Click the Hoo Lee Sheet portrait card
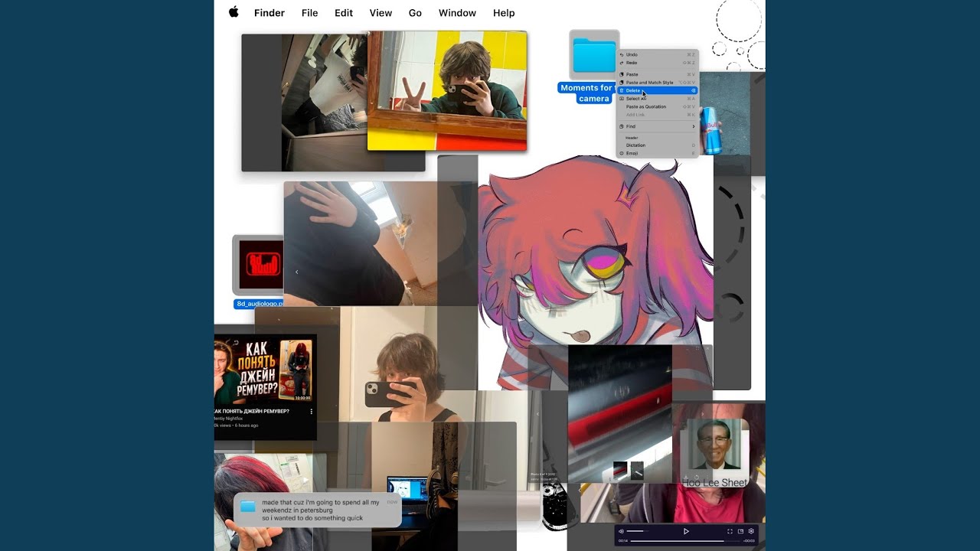 tap(714, 453)
